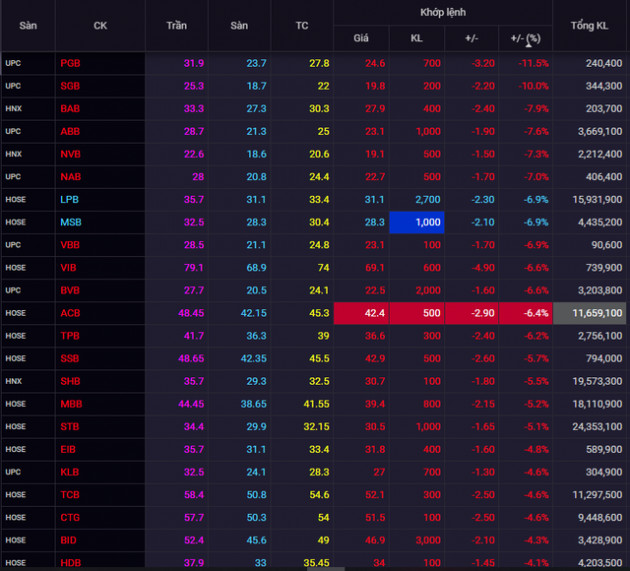Viewport: 630px width, 571px height.
Task: Click the Giá sub-column header
Action: pos(361,38)
